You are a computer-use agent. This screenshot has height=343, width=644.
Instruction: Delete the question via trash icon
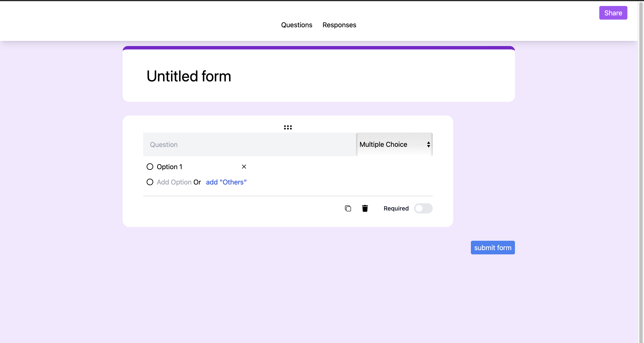tap(365, 208)
